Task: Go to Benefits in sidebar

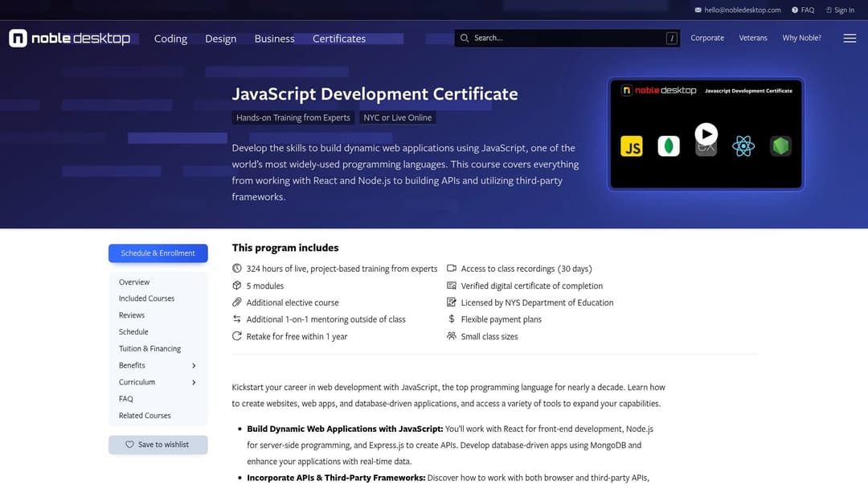Action: (x=132, y=365)
